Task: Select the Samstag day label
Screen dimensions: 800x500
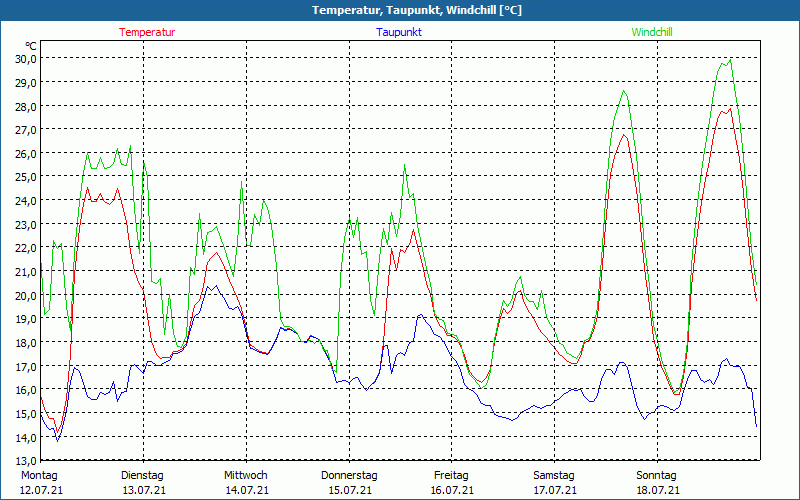Action: pos(554,475)
